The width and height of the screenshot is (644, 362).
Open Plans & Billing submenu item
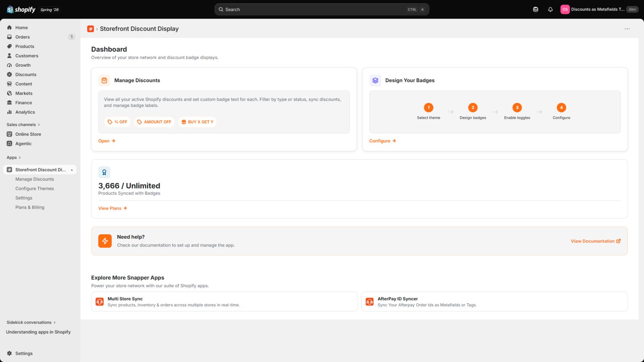[x=30, y=208]
